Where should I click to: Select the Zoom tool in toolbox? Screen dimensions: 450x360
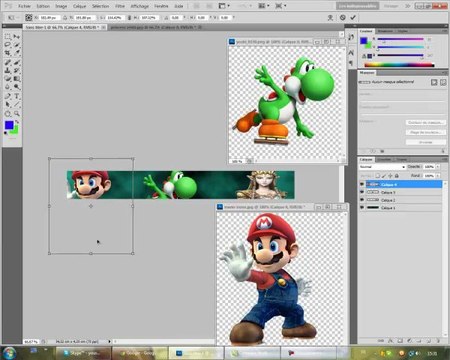[17, 114]
